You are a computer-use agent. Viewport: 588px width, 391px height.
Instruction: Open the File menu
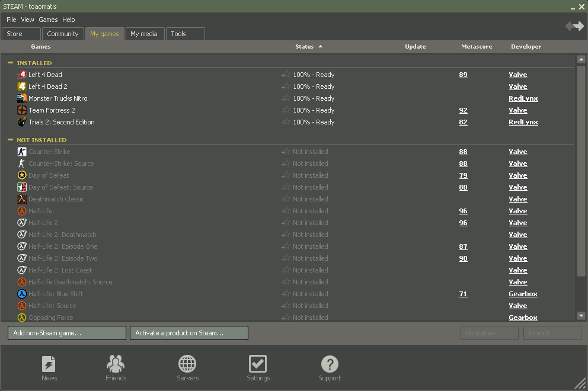(x=11, y=20)
